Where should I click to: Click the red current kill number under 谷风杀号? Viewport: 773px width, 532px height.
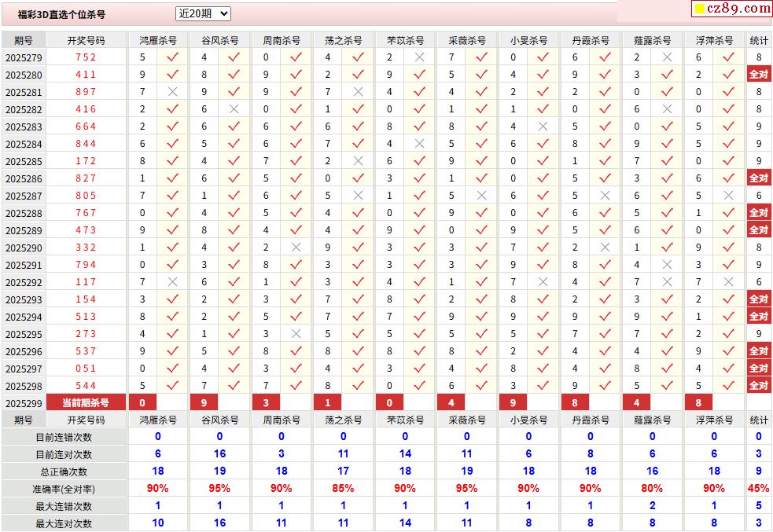tap(204, 403)
